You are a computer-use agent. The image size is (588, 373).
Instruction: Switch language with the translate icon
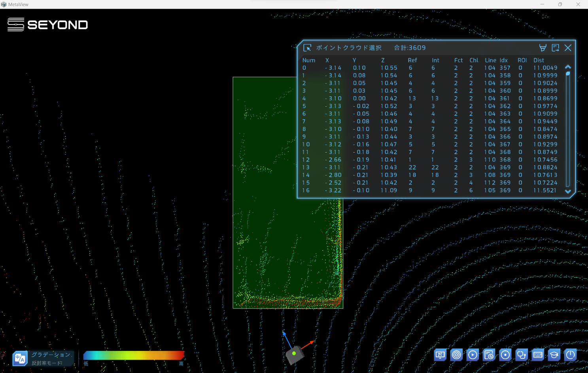coord(20,358)
